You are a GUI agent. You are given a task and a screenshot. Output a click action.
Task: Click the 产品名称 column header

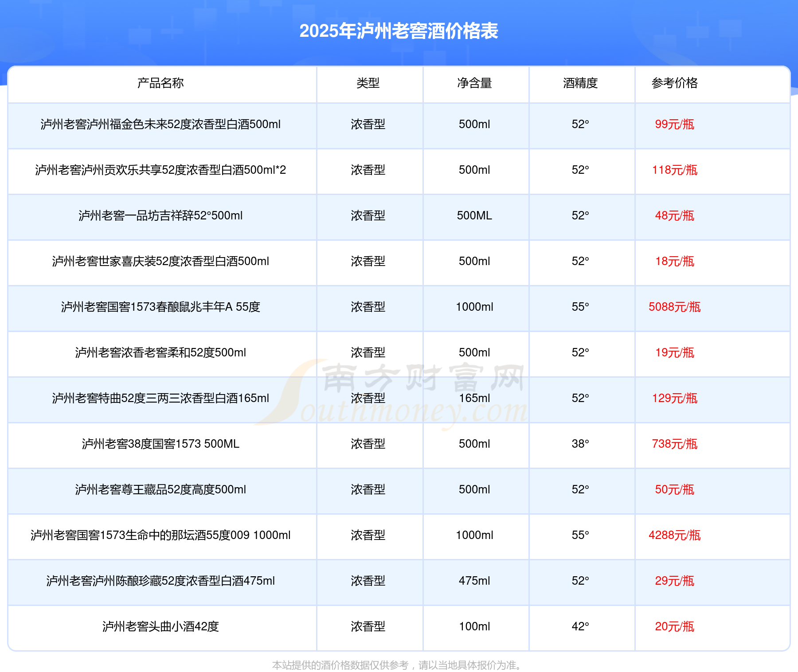coord(160,83)
